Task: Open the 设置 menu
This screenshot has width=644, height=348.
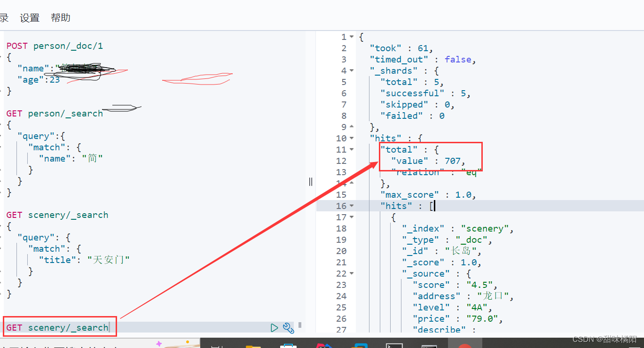Action: click(x=30, y=18)
